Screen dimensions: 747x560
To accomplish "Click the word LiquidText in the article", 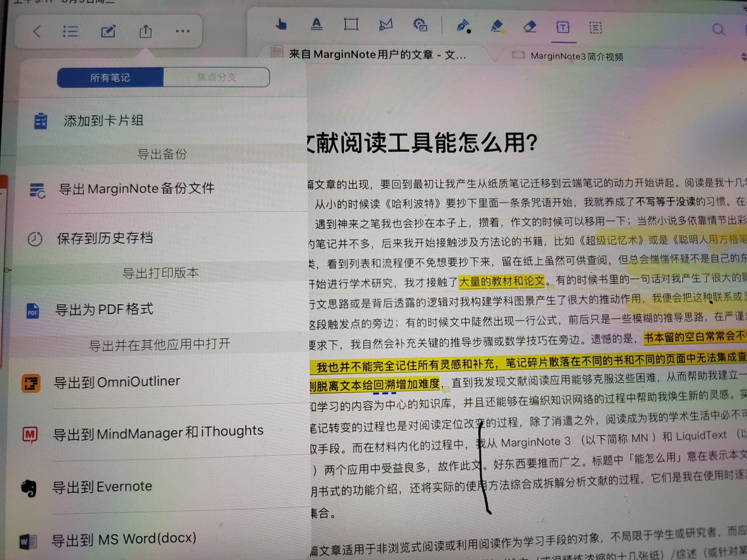I will [x=701, y=436].
